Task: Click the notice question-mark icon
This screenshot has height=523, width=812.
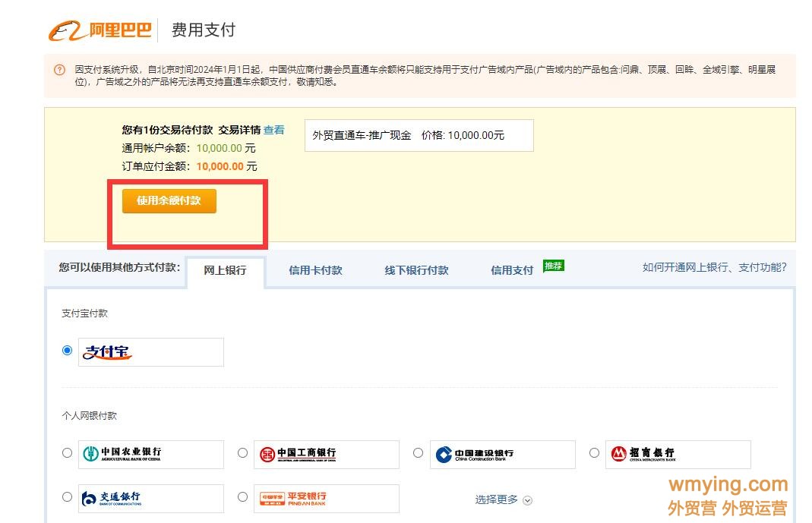Action: [x=60, y=70]
